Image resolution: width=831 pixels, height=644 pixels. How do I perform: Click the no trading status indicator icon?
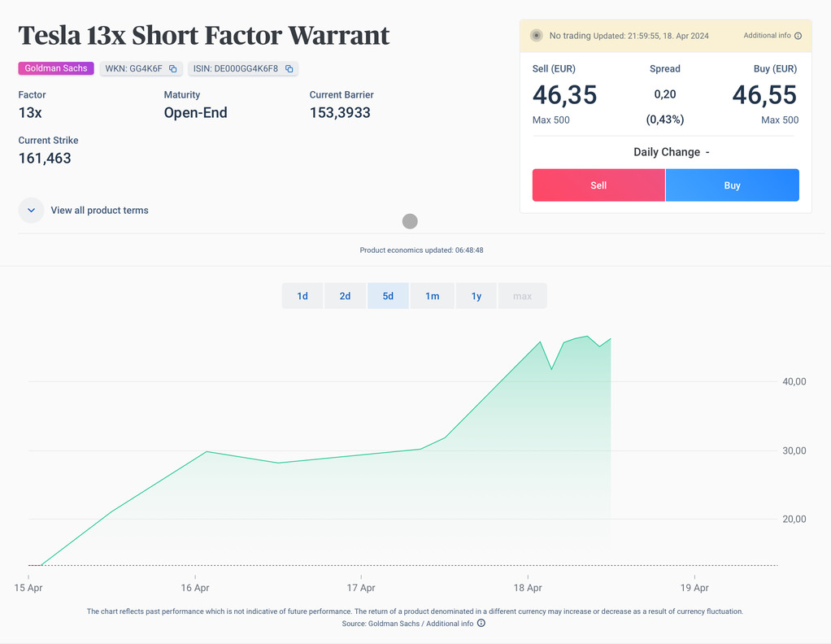click(x=536, y=36)
